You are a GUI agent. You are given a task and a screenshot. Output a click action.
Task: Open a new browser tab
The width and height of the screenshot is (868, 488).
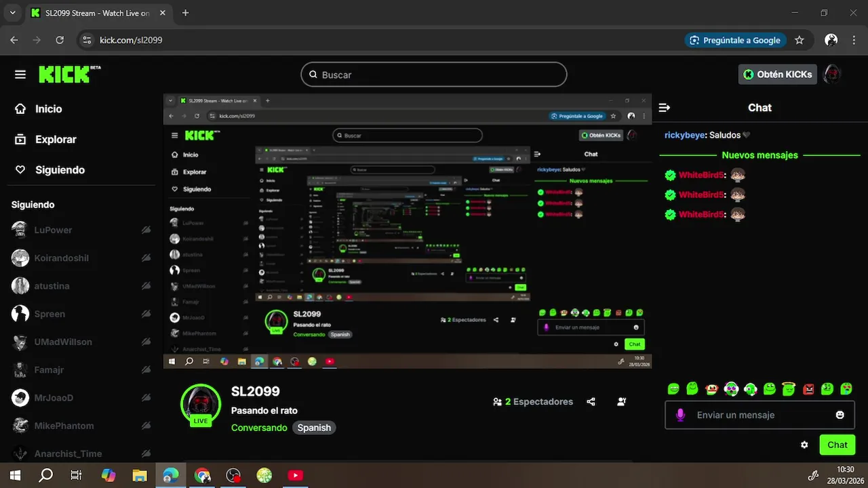(185, 13)
